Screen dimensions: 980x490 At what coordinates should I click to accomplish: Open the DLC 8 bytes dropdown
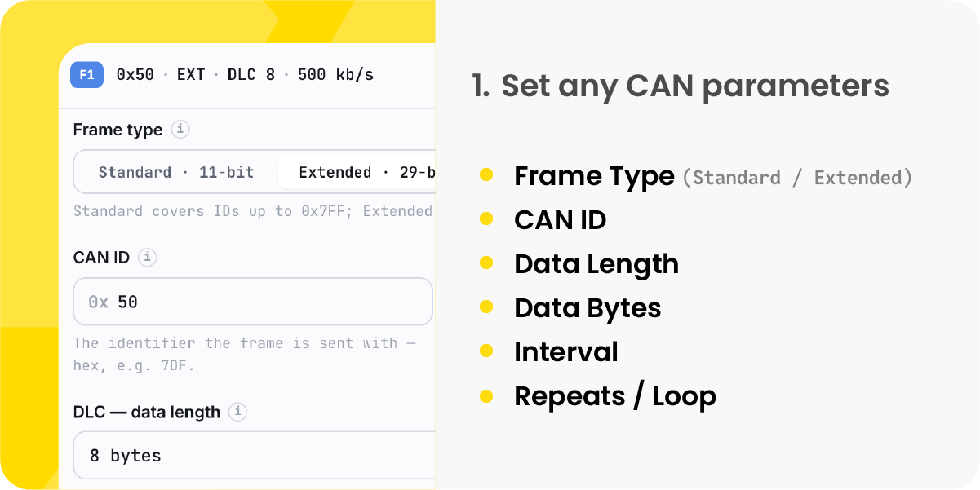[x=254, y=455]
